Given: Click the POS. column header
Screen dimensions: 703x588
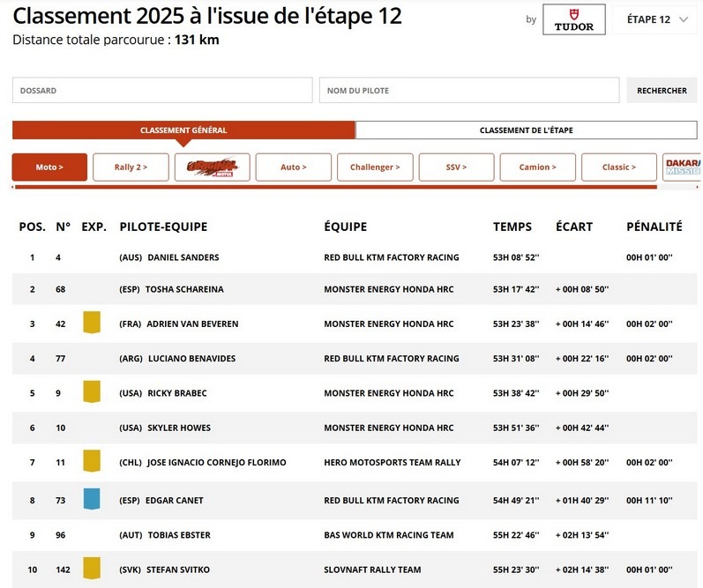Looking at the screenshot, I should (33, 227).
